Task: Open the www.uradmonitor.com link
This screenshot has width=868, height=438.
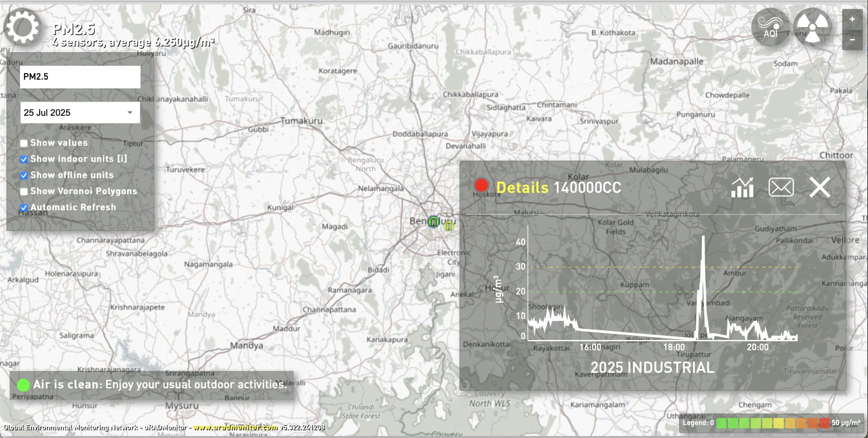Action: pyautogui.click(x=236, y=427)
